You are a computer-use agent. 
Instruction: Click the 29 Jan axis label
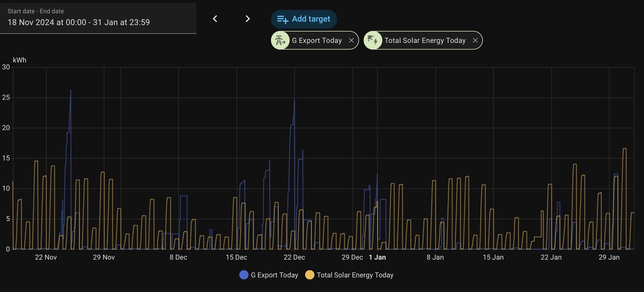[x=609, y=258]
